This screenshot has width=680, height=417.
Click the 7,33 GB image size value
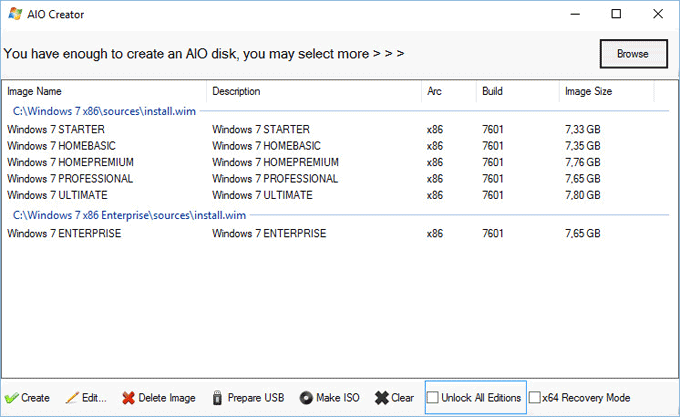(583, 130)
